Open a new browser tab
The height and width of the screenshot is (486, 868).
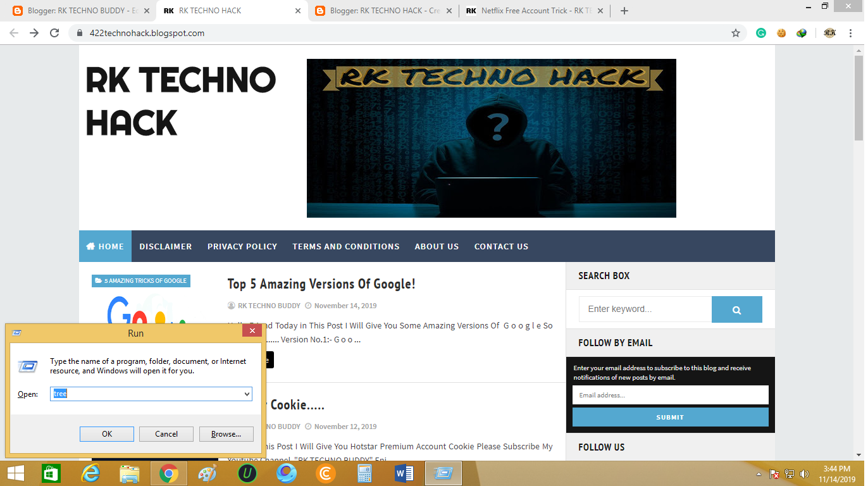tap(624, 11)
